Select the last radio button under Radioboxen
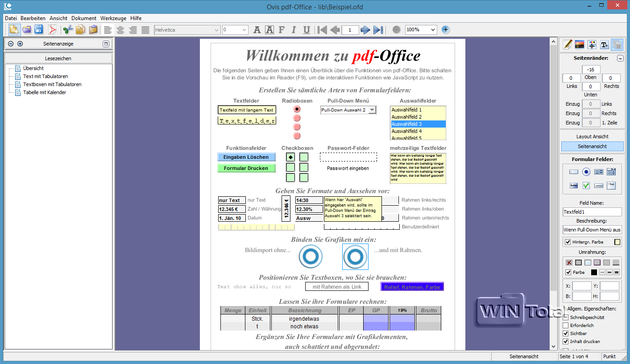This screenshot has width=630, height=364. (297, 136)
